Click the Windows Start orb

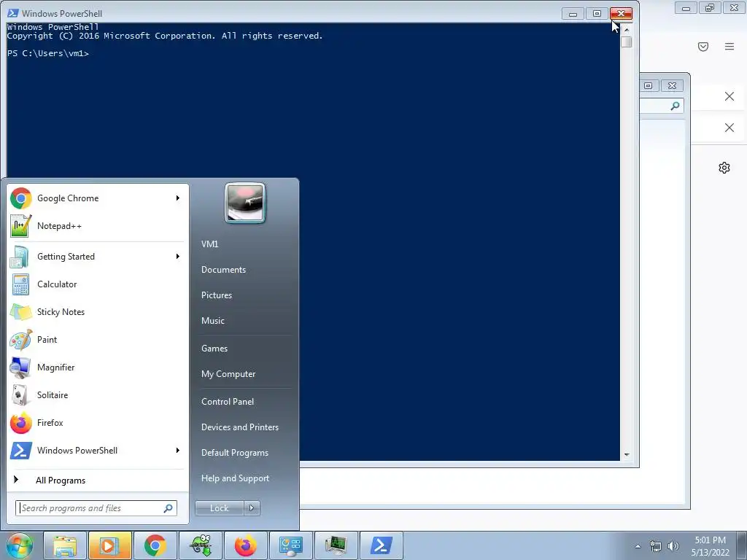[x=20, y=545]
